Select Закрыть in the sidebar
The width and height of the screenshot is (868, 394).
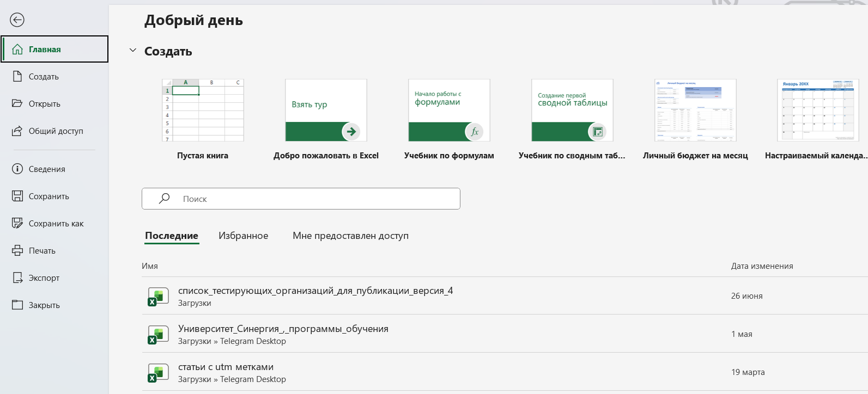point(54,305)
